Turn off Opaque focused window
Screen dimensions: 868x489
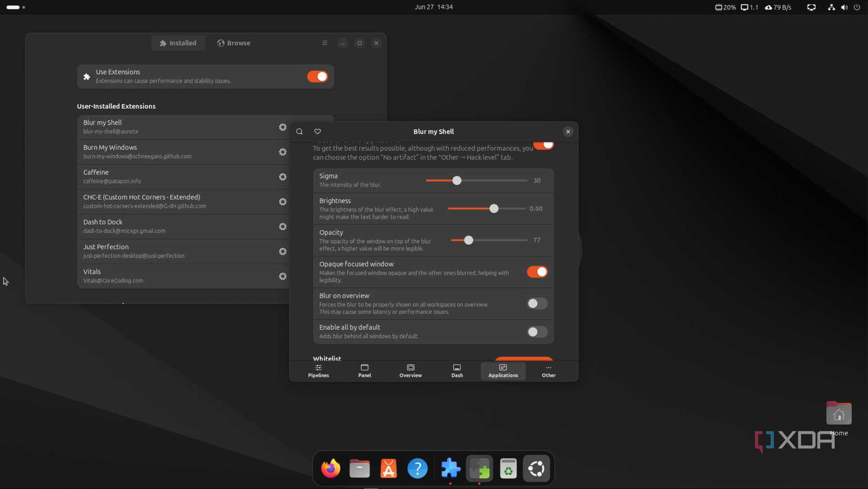coord(537,272)
